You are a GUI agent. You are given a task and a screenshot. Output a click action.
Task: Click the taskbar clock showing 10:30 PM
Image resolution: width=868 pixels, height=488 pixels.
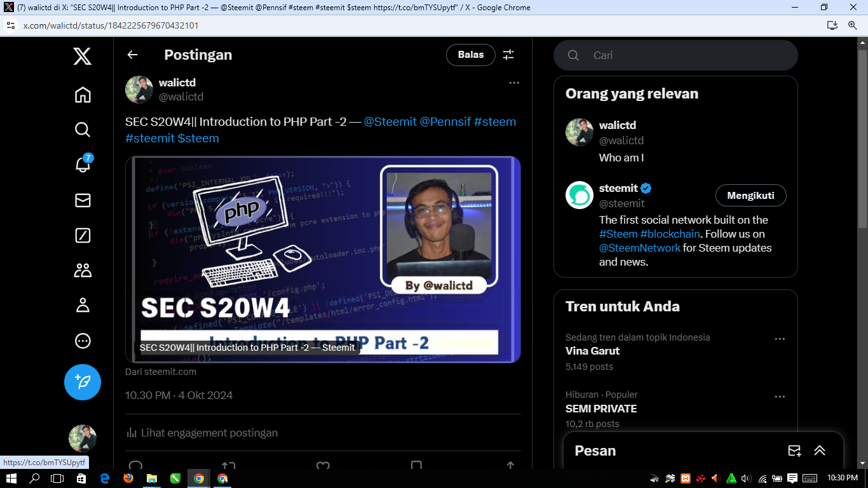coord(843,478)
